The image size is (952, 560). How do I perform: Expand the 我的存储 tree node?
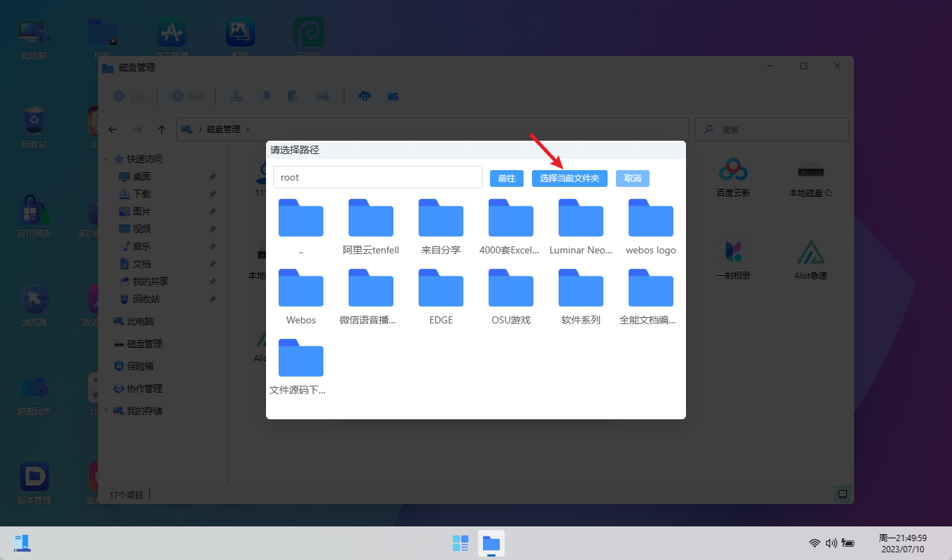tap(106, 411)
